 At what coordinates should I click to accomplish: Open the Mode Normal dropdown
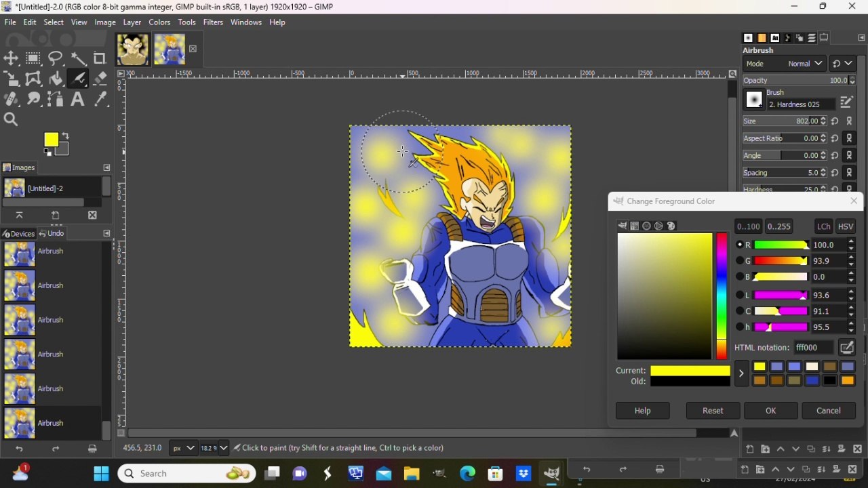785,64
